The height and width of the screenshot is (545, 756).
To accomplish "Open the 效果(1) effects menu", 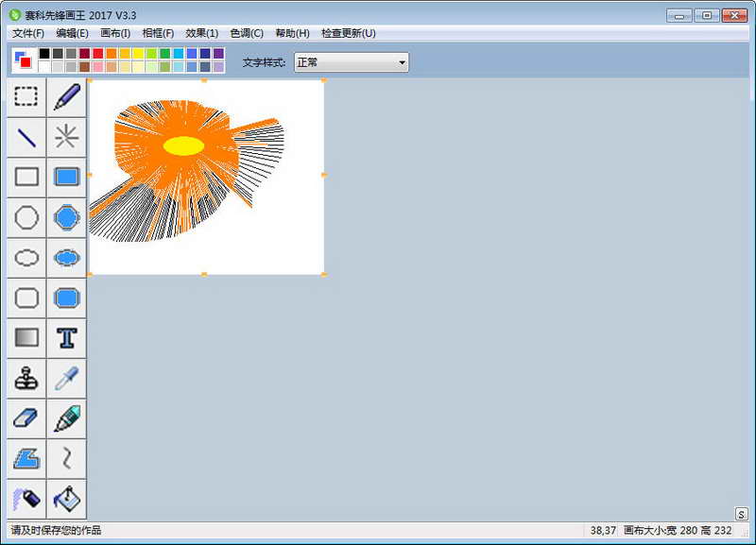I will tap(201, 33).
